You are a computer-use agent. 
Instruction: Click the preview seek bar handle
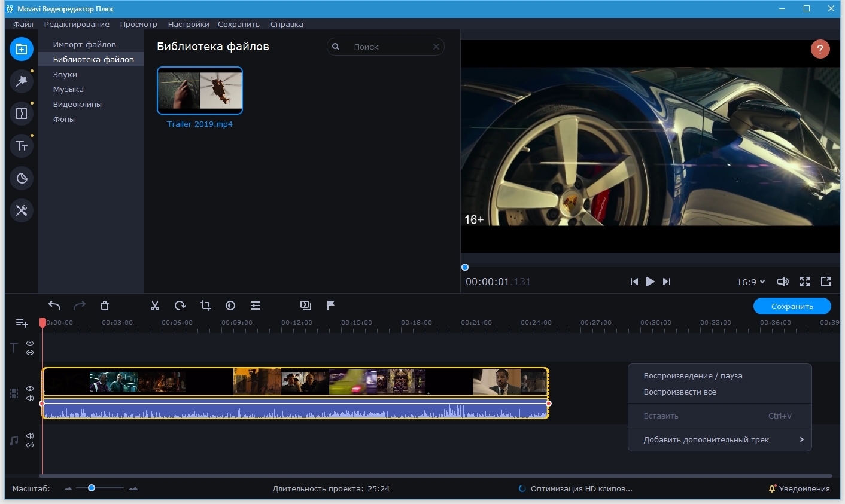coord(465,267)
